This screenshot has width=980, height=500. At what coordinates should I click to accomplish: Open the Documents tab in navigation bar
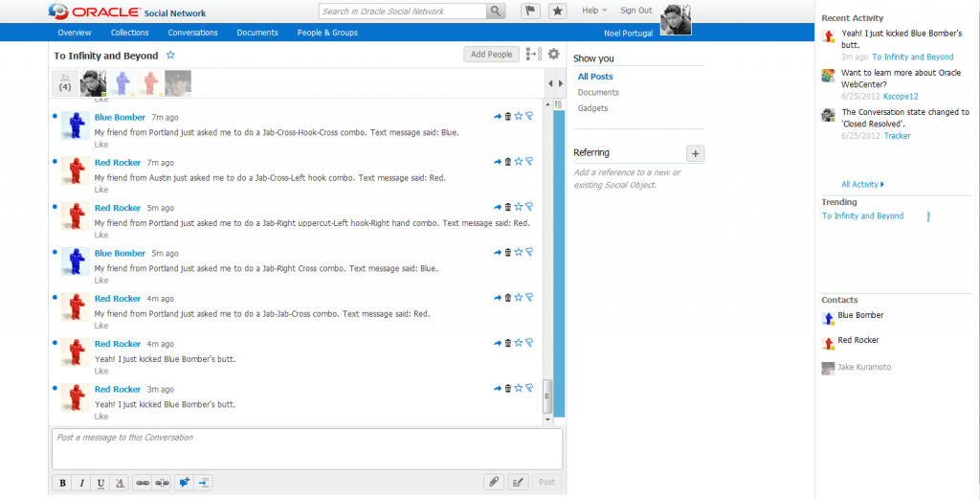(x=256, y=33)
